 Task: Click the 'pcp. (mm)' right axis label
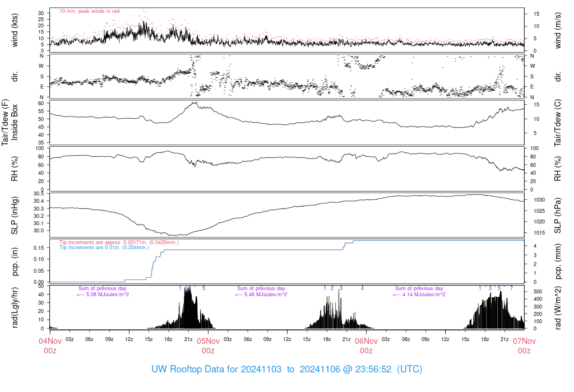coord(558,261)
